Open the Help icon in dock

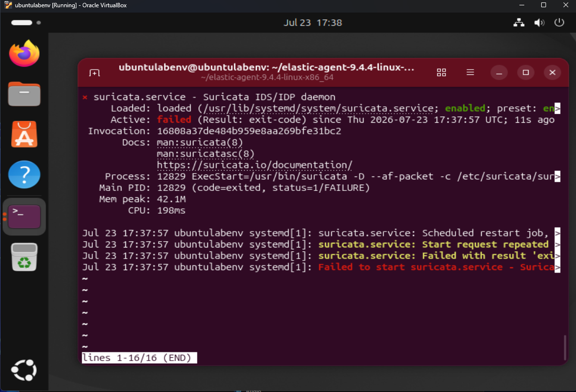point(24,174)
